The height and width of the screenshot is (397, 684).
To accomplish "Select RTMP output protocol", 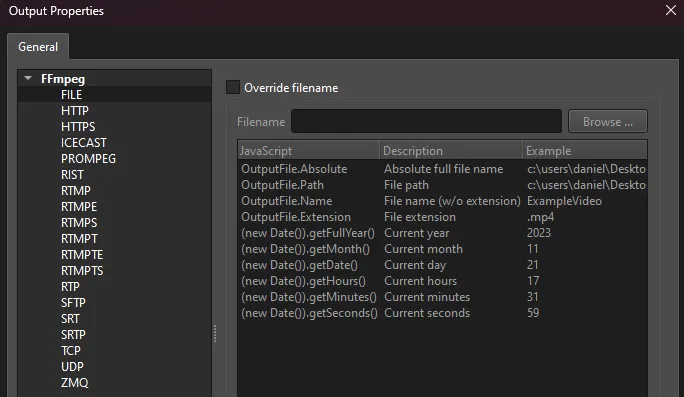I will coord(114,191).
